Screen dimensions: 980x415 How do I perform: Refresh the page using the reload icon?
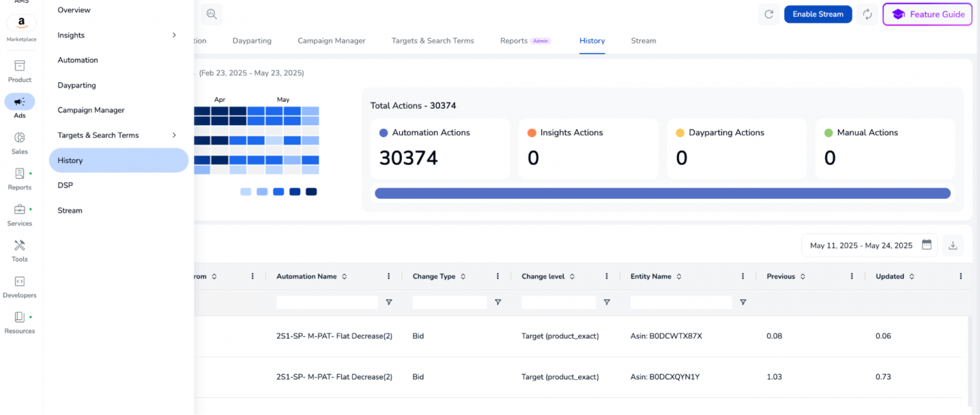tap(769, 14)
